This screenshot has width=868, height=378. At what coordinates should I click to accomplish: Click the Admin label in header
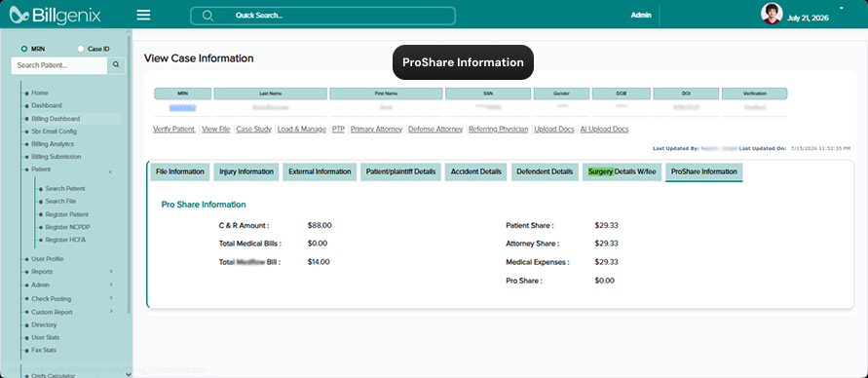click(x=641, y=16)
